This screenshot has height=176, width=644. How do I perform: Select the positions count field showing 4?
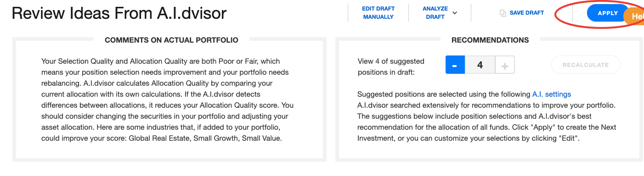(480, 65)
